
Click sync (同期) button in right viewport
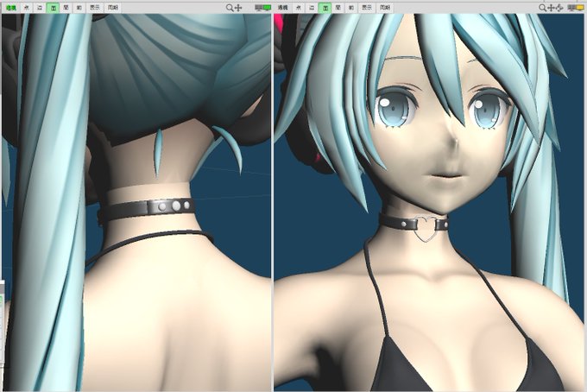tap(384, 8)
